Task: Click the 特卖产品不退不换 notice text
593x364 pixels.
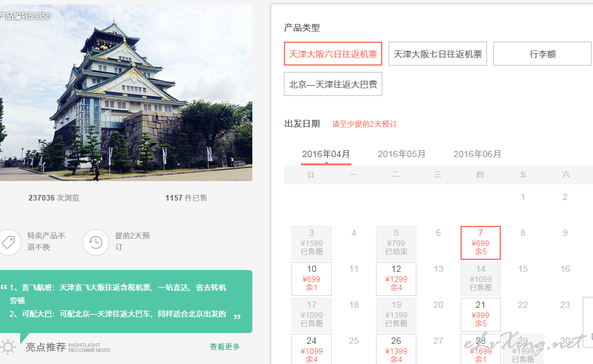Action: click(46, 242)
